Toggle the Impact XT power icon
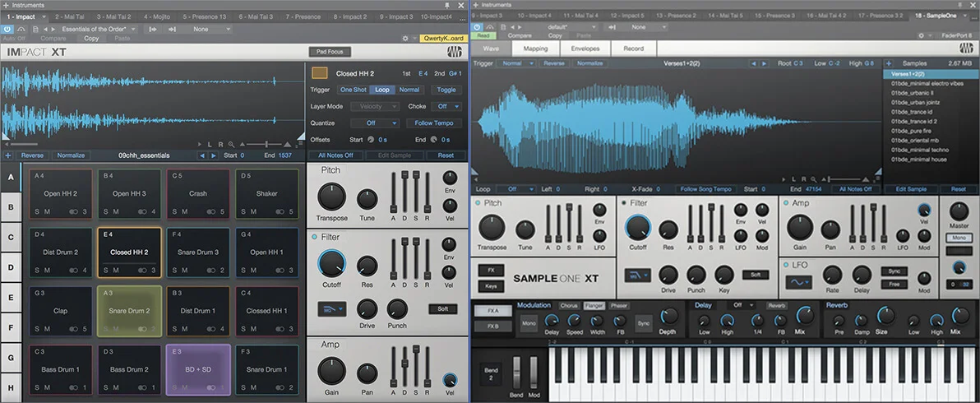This screenshot has height=403, width=980. 7,29
